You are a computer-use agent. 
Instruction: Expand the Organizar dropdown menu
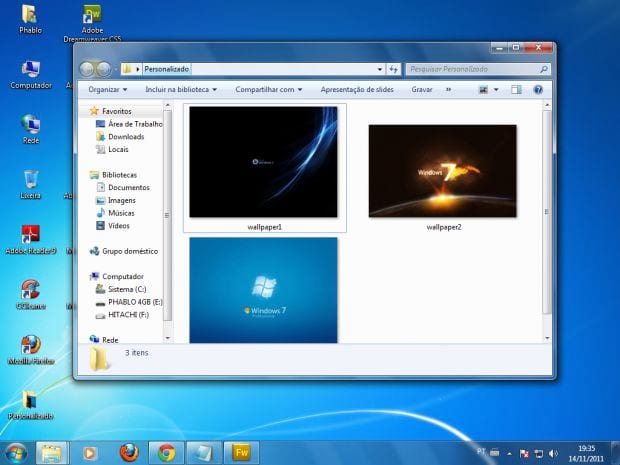(108, 89)
